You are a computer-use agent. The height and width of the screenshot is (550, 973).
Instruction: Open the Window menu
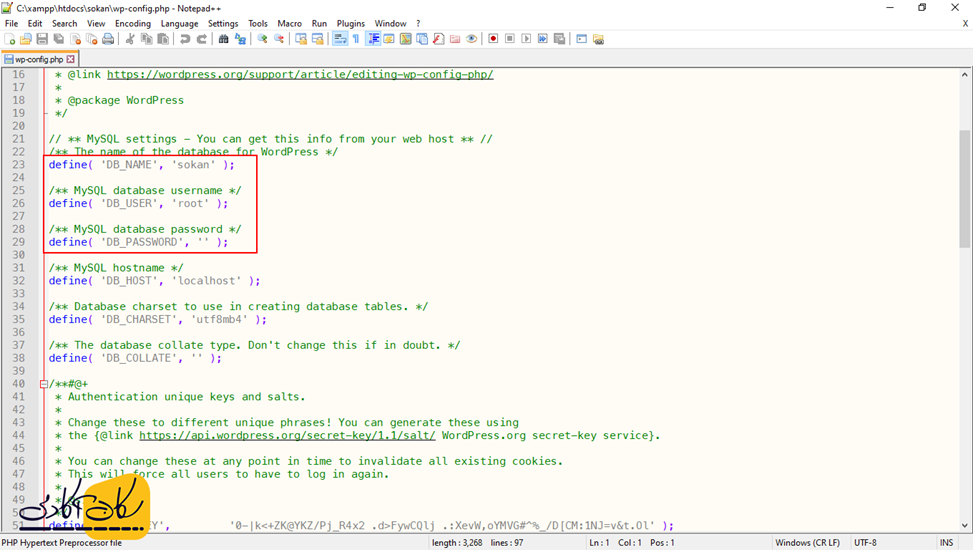pyautogui.click(x=390, y=24)
